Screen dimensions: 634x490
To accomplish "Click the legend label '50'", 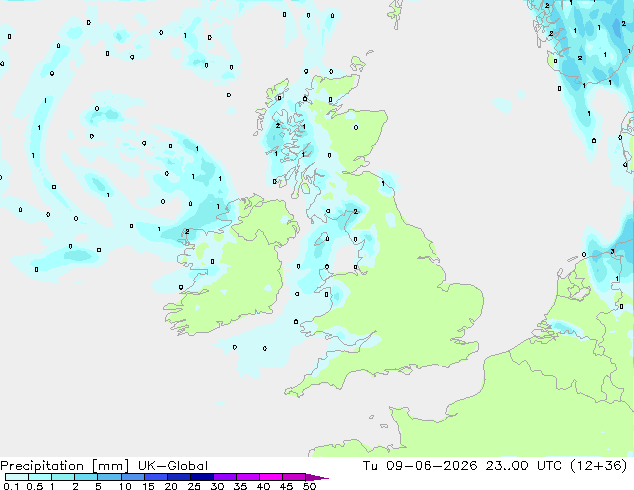I will pyautogui.click(x=309, y=486).
